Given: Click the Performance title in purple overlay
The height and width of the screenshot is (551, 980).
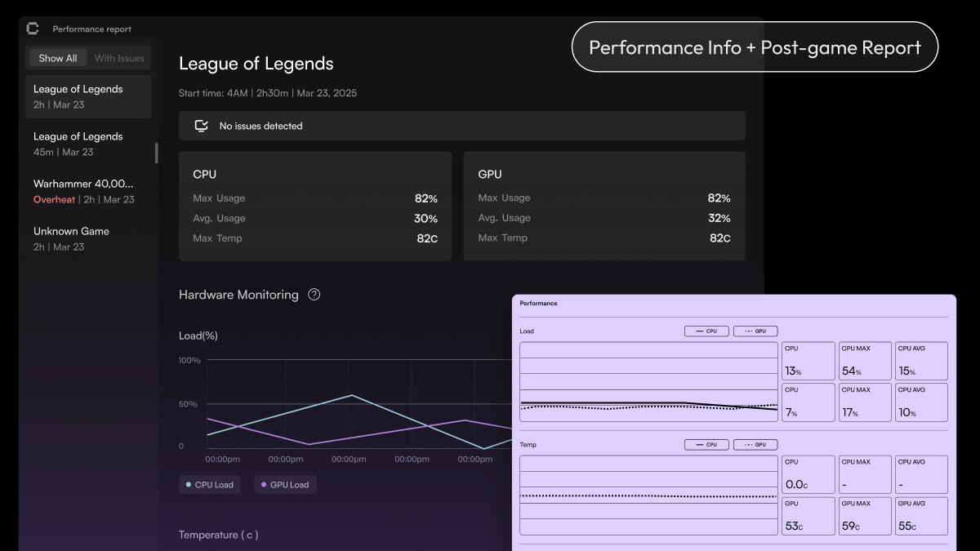Looking at the screenshot, I should 539,304.
